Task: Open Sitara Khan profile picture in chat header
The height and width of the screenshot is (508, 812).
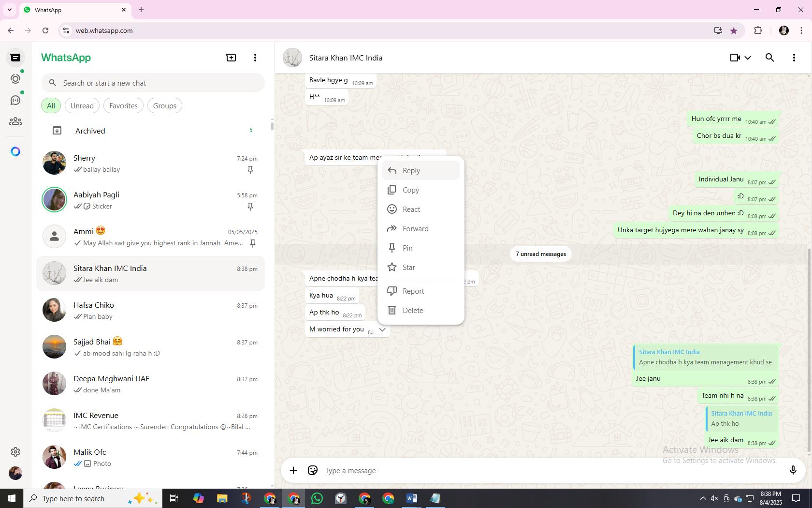Action: tap(292, 58)
